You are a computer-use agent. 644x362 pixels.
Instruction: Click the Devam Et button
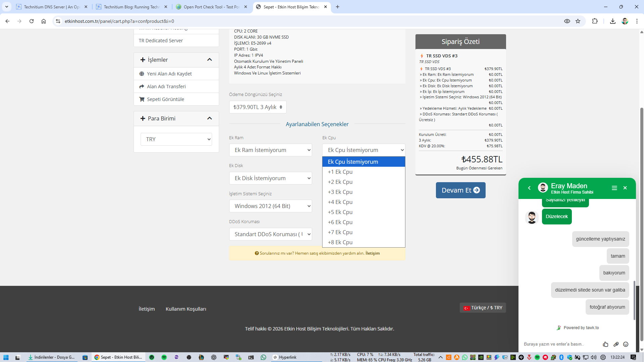[x=460, y=190]
